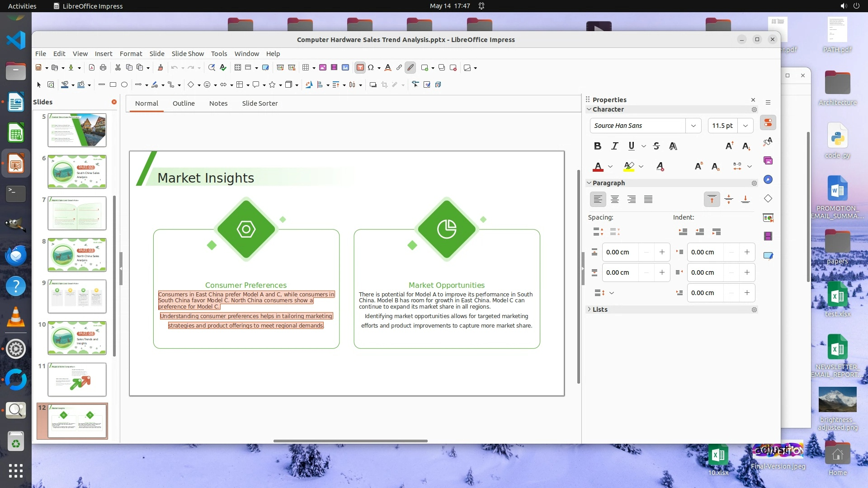This screenshot has width=868, height=488.
Task: Open the font size dropdown
Action: [x=745, y=126]
